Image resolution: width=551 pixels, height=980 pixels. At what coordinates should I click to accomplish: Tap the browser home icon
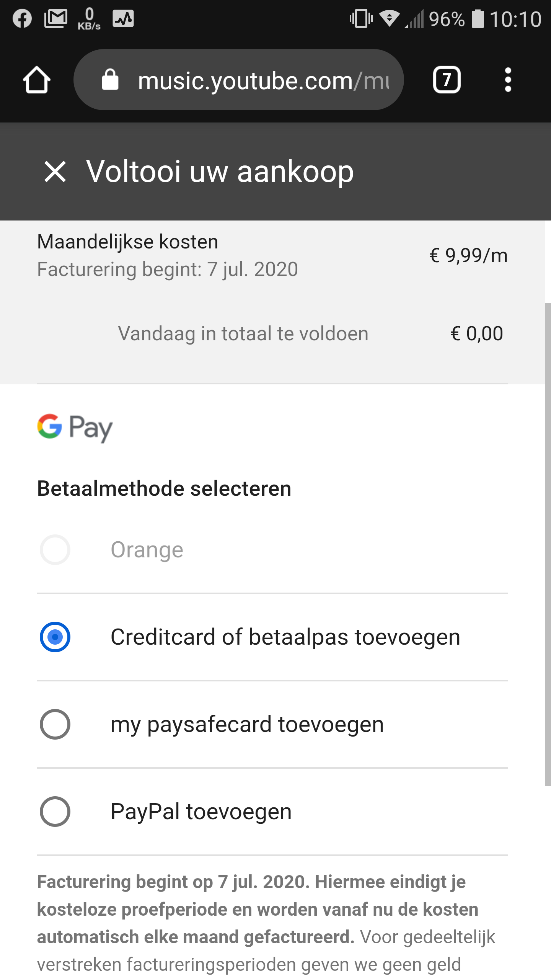[x=37, y=80]
